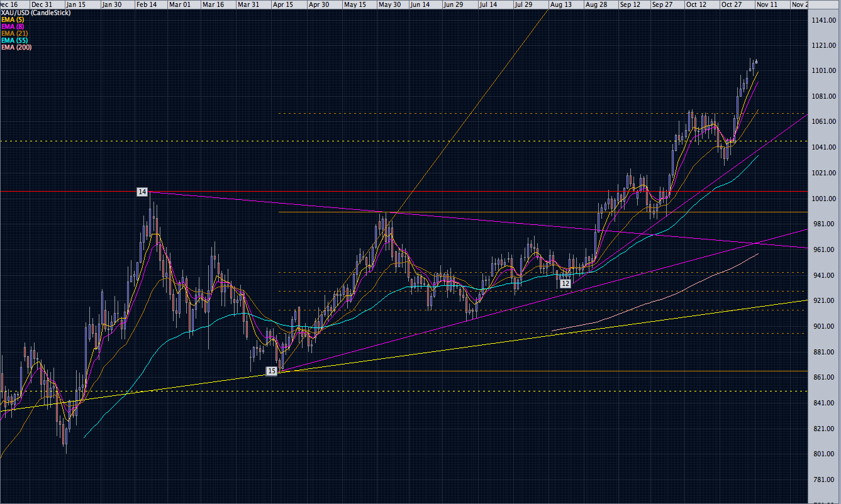Click the Oct 12 date on time axis

pyautogui.click(x=698, y=4)
